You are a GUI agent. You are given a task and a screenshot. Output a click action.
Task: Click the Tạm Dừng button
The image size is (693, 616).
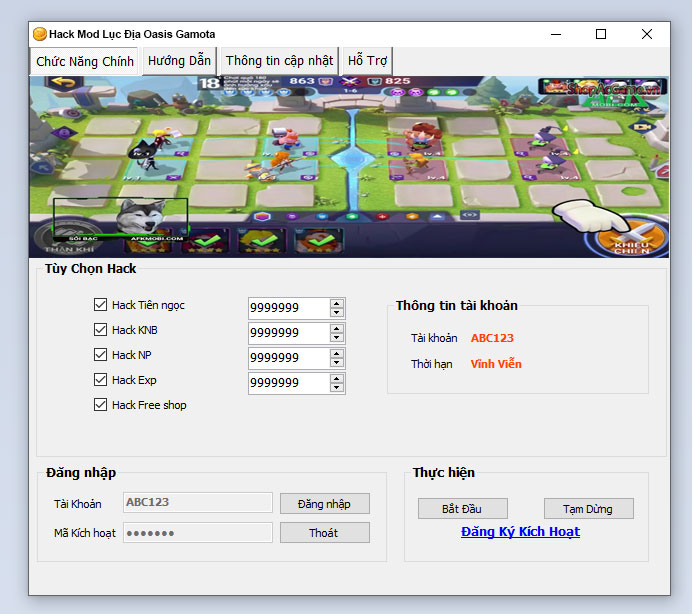[x=589, y=509]
